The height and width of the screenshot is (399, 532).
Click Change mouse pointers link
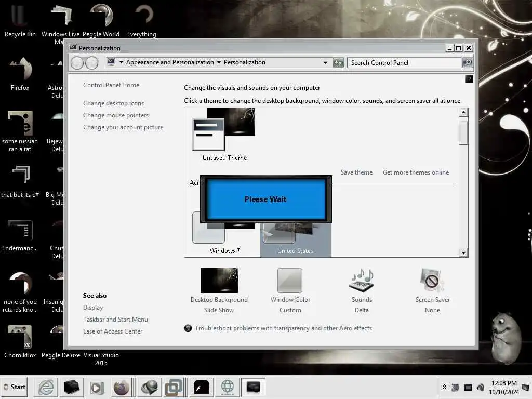[116, 115]
